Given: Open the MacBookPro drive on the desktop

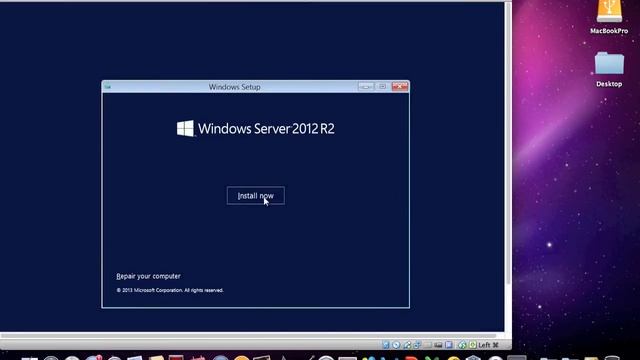Looking at the screenshot, I should pyautogui.click(x=609, y=17).
